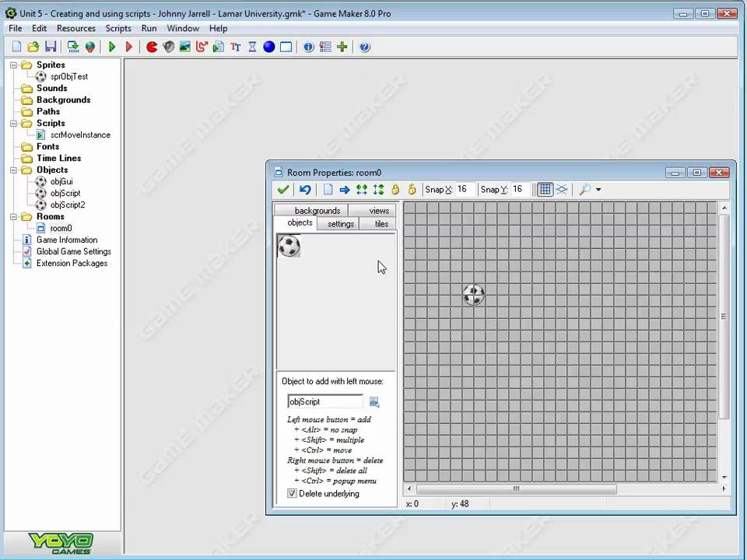Open an existing game file

[x=33, y=47]
